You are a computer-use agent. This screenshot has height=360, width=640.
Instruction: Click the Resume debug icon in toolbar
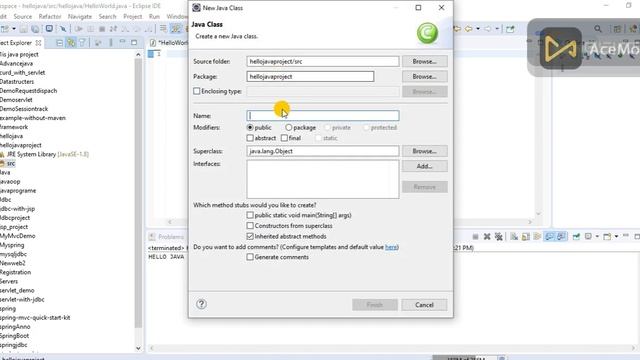click(x=79, y=29)
